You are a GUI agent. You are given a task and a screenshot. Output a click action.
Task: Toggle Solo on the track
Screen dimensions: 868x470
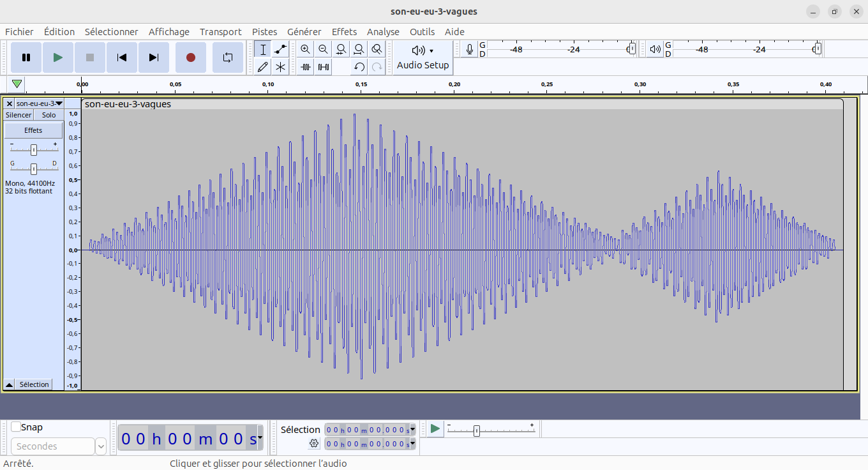point(49,115)
